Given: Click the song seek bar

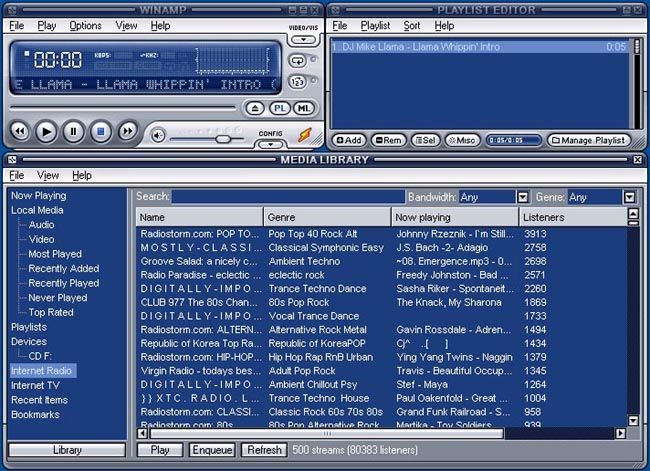Looking at the screenshot, I should (122, 108).
